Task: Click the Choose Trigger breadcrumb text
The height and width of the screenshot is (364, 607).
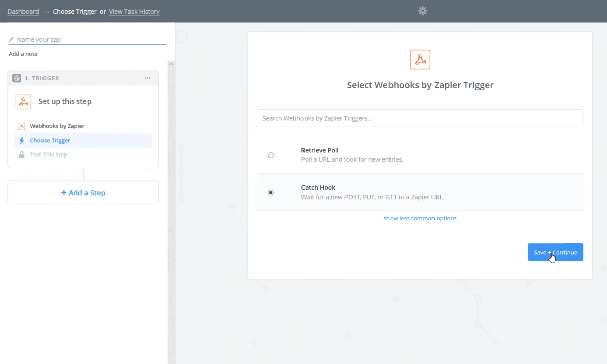Action: coord(74,11)
